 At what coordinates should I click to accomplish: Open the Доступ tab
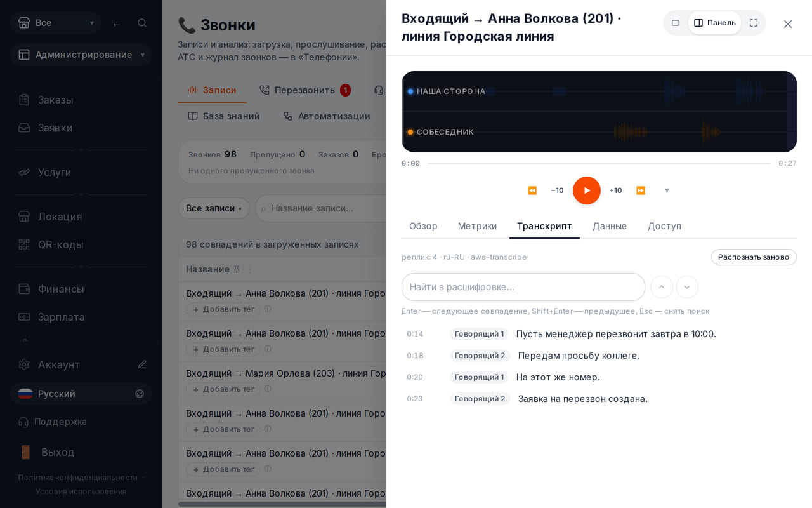pos(664,226)
